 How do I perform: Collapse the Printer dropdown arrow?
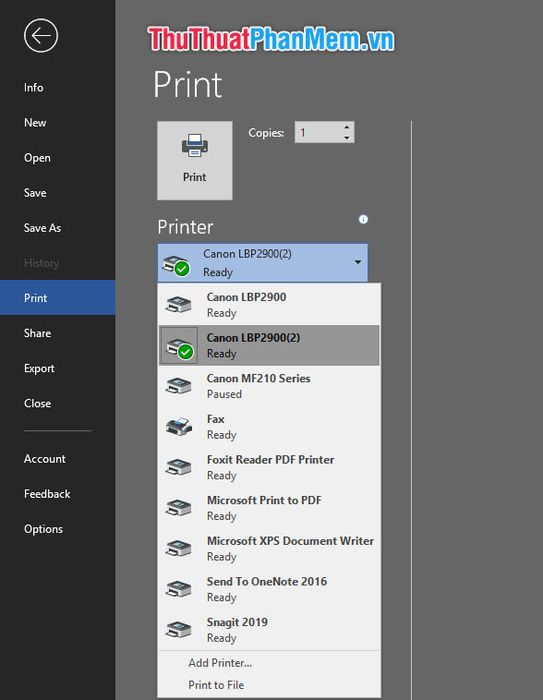358,262
